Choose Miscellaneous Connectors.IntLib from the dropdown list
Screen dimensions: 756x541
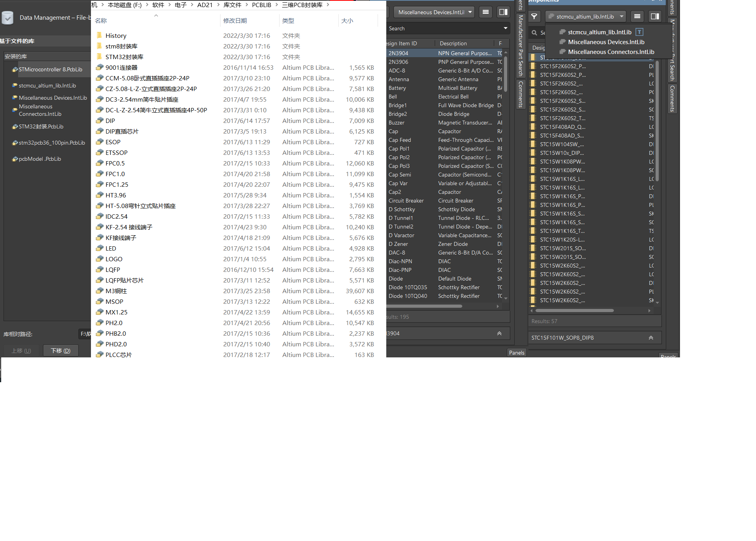(611, 52)
